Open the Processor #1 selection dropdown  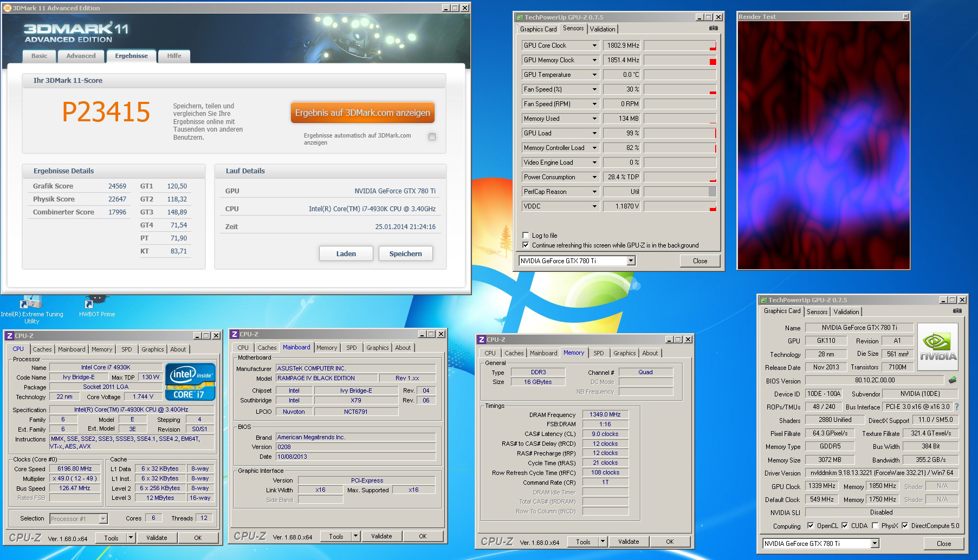point(103,519)
